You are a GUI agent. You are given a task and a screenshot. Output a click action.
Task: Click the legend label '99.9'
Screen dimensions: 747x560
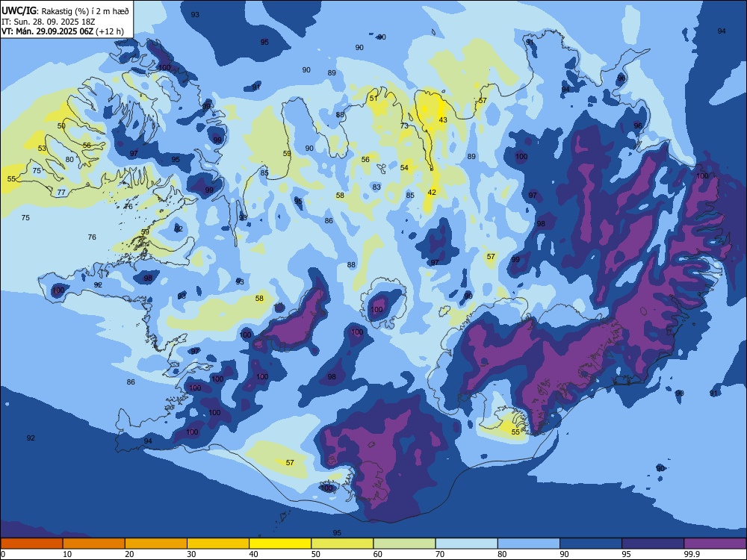(691, 554)
